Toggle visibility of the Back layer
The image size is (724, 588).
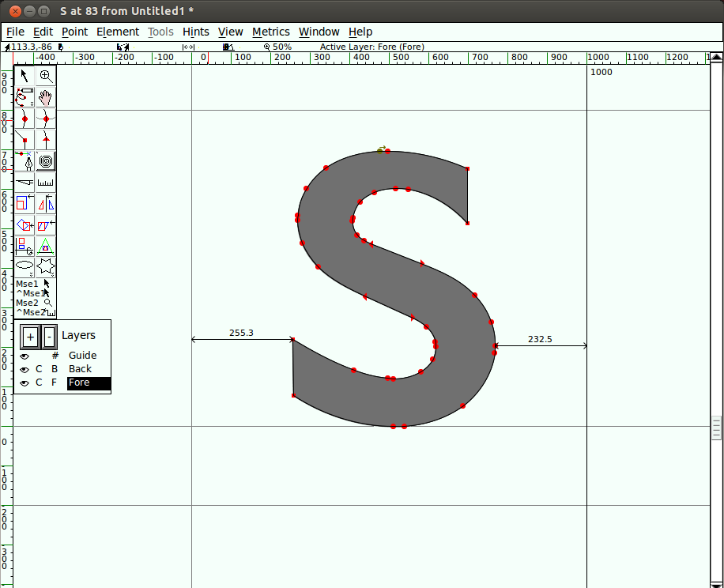pos(25,370)
